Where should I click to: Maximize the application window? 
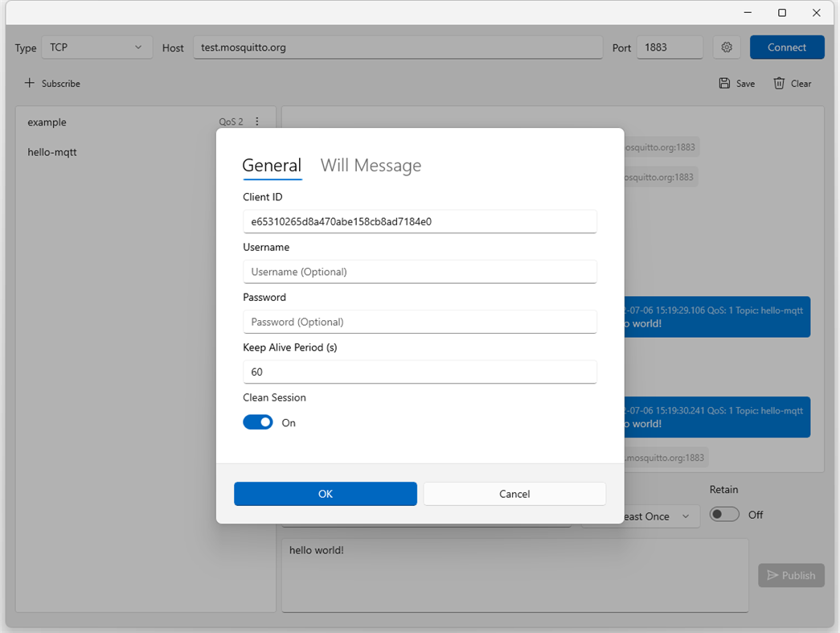782,13
